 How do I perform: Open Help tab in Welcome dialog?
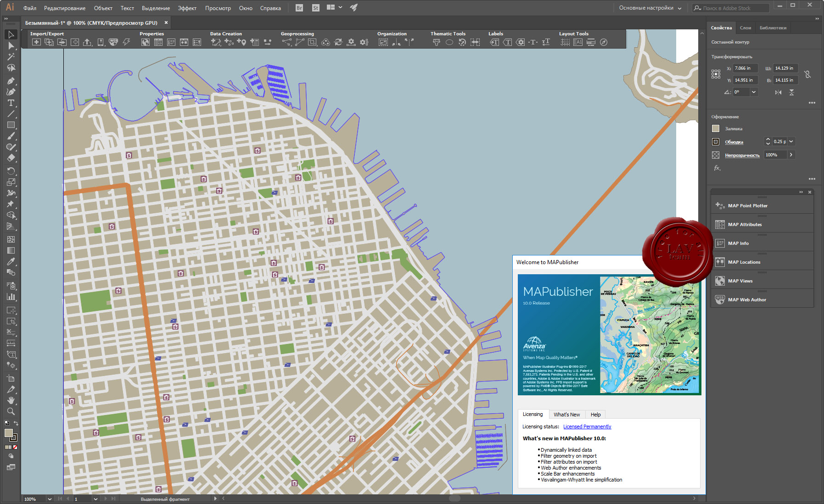point(595,415)
